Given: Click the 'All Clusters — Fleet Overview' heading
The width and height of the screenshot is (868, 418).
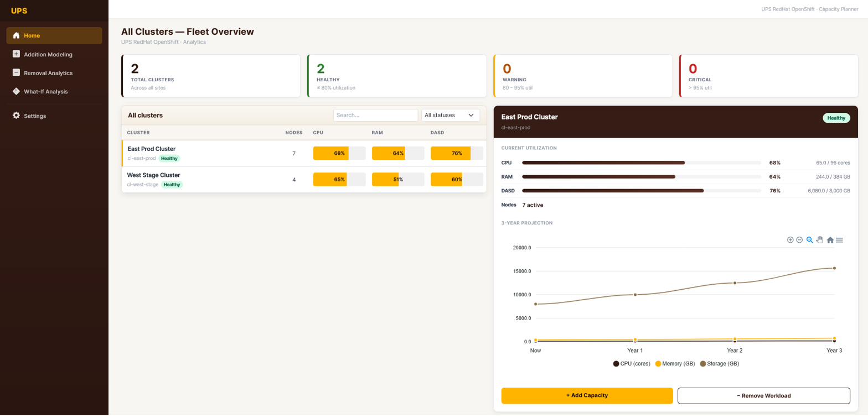Looking at the screenshot, I should [x=188, y=32].
